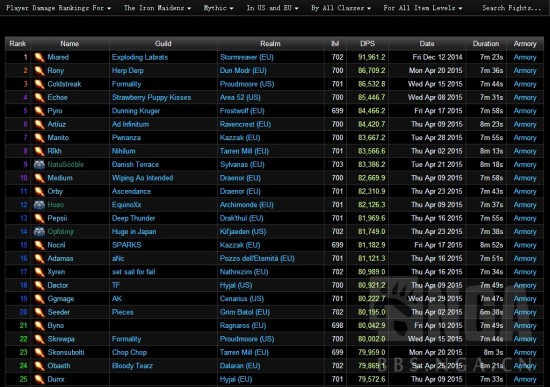
Task: Click the mage icon next to Ggmage
Action: (39, 299)
